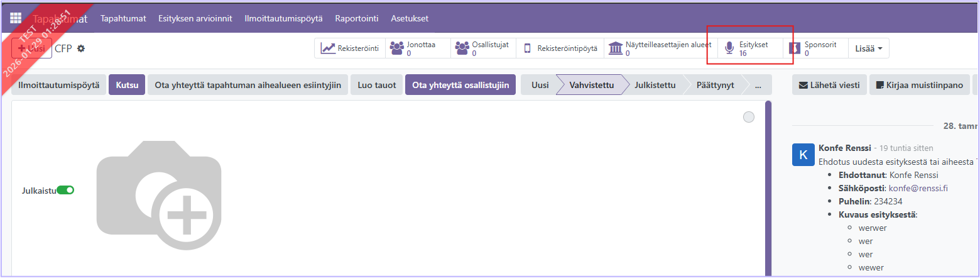980x278 pixels.
Task: Open Jonottaa waiting list stat button
Action: [x=418, y=48]
